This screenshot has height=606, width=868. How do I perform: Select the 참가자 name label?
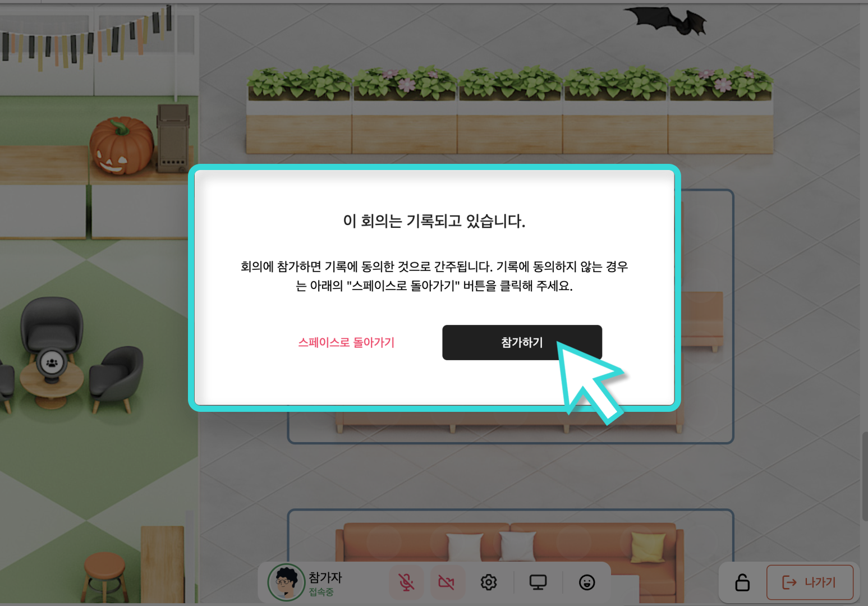(325, 577)
